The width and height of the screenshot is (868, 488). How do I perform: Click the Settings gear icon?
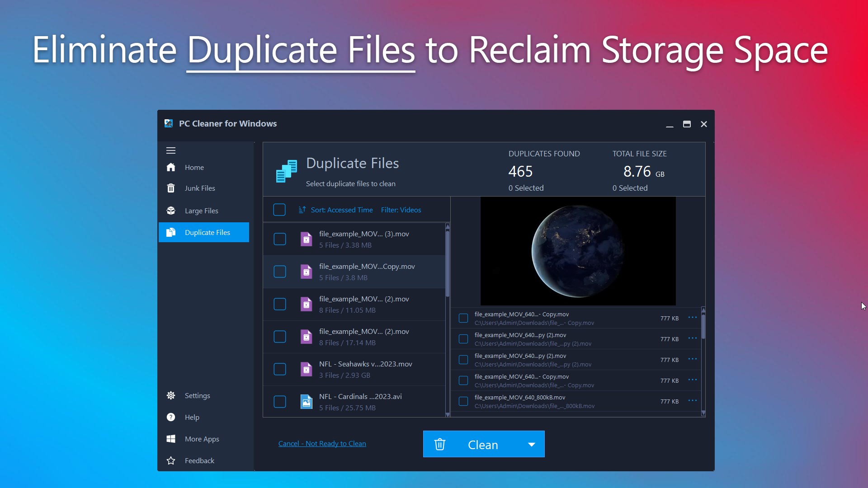(x=171, y=396)
